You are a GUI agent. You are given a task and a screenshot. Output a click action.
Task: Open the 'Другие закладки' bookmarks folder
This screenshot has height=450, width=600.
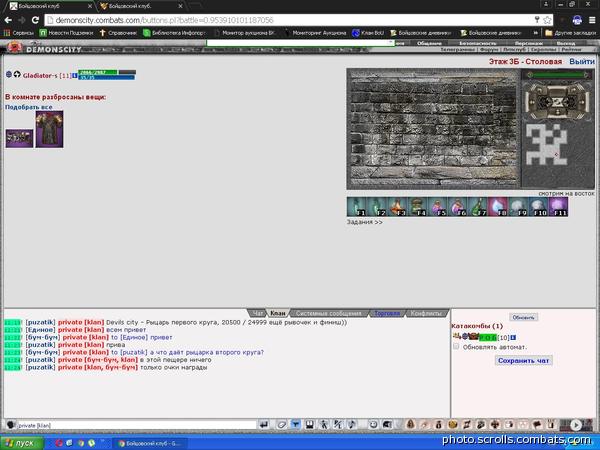tap(570, 33)
